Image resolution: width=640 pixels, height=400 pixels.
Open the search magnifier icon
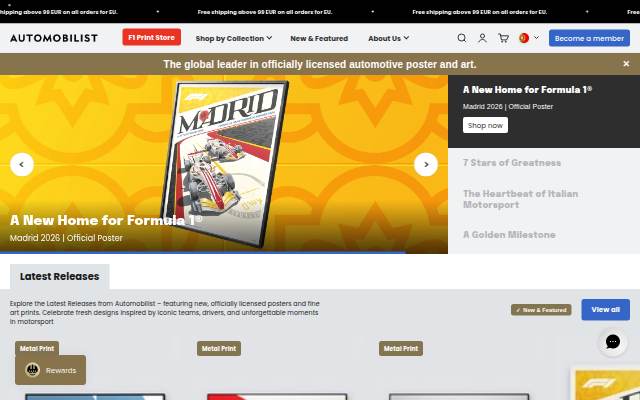pos(462,38)
